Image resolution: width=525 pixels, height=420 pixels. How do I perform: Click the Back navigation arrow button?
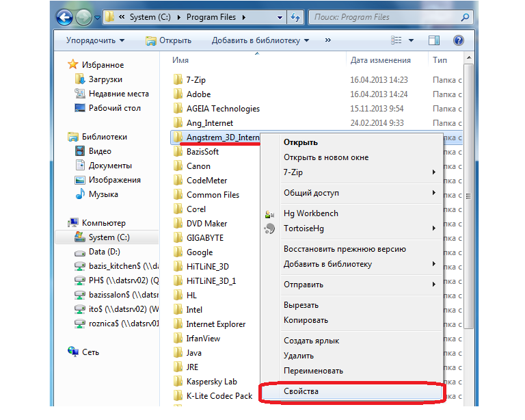tap(64, 17)
